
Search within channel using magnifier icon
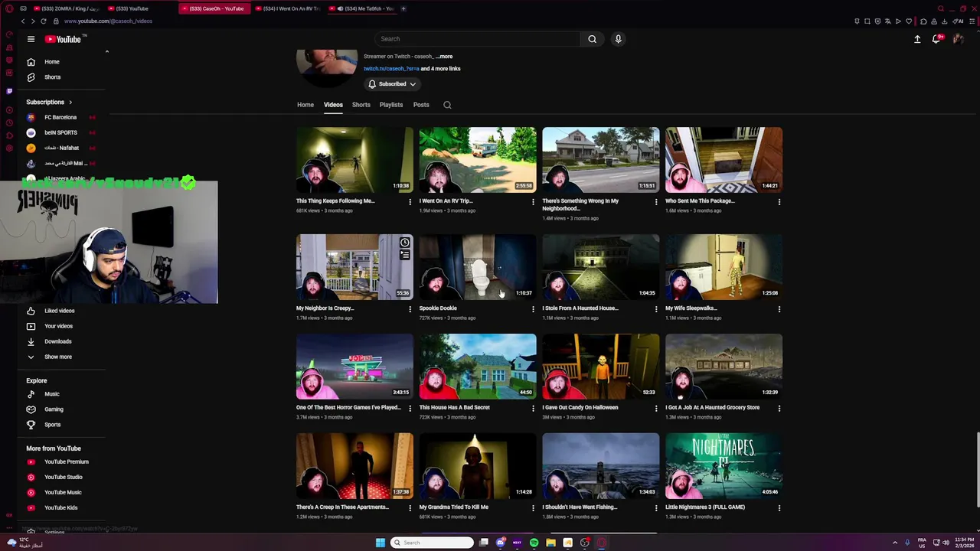(x=447, y=105)
